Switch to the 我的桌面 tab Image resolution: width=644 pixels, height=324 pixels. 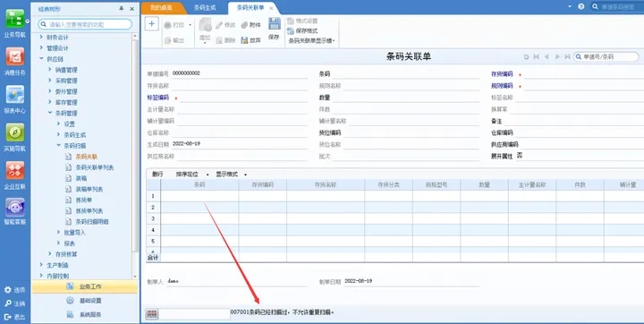point(161,8)
